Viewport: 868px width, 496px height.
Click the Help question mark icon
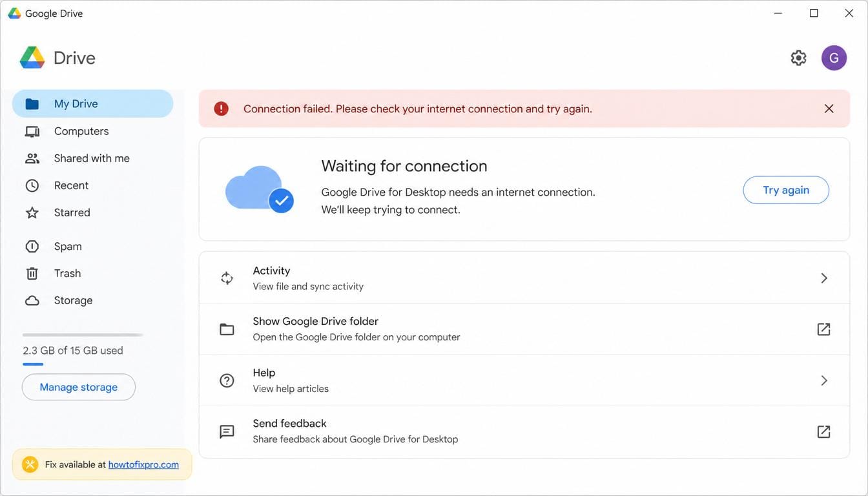(227, 380)
